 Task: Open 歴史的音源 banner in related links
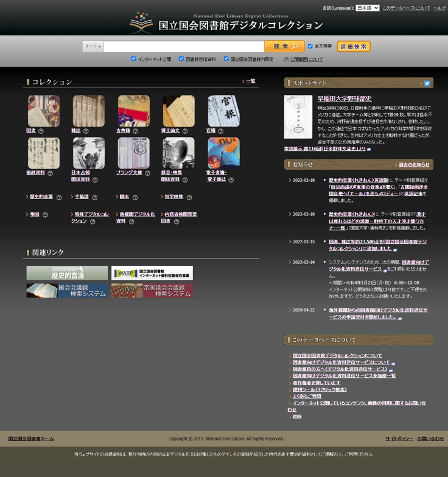tap(67, 273)
